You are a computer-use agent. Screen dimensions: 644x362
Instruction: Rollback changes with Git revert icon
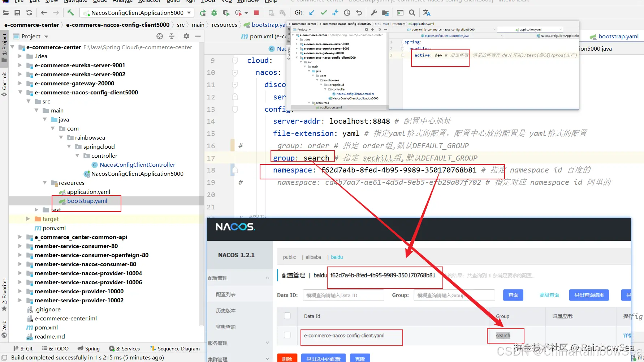click(x=359, y=13)
